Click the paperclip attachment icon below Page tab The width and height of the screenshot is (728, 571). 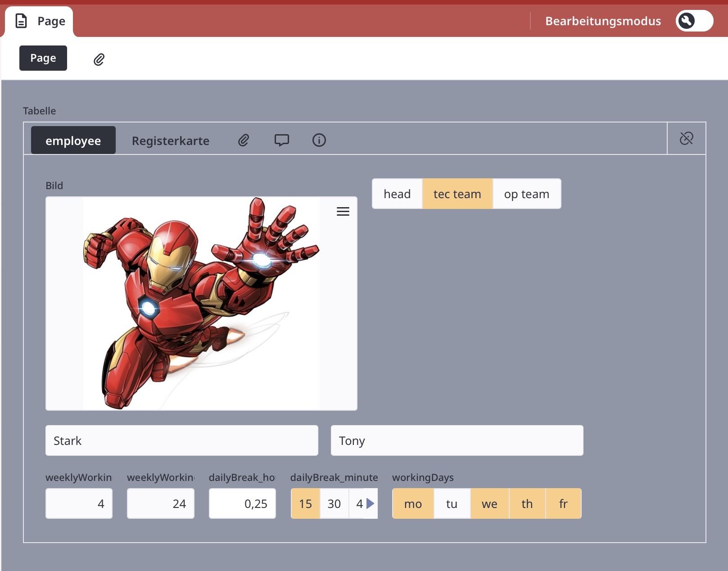click(x=99, y=59)
